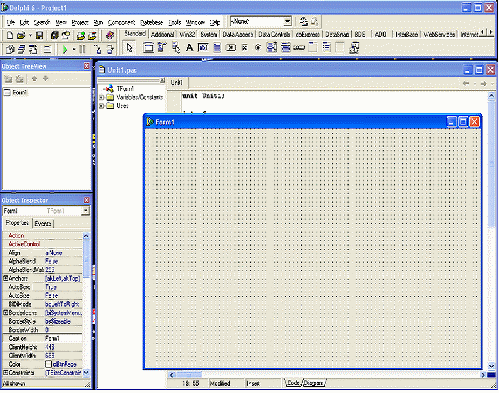Viewport: 499px width, 393px height.
Task: Expand the Uses node in code explorer
Action: (102, 106)
